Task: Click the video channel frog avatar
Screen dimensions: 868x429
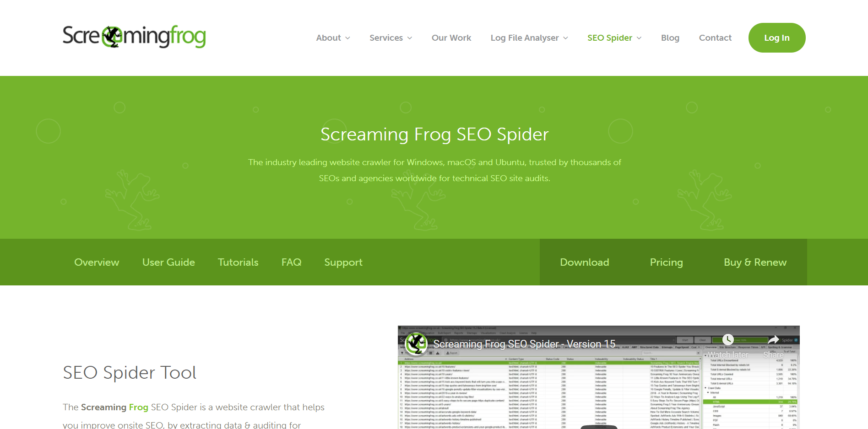Action: click(416, 344)
